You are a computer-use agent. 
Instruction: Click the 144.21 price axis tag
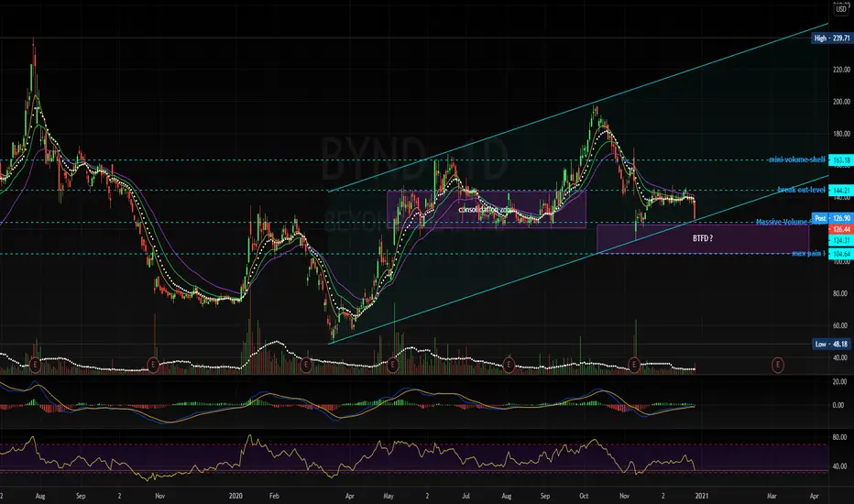coord(840,191)
